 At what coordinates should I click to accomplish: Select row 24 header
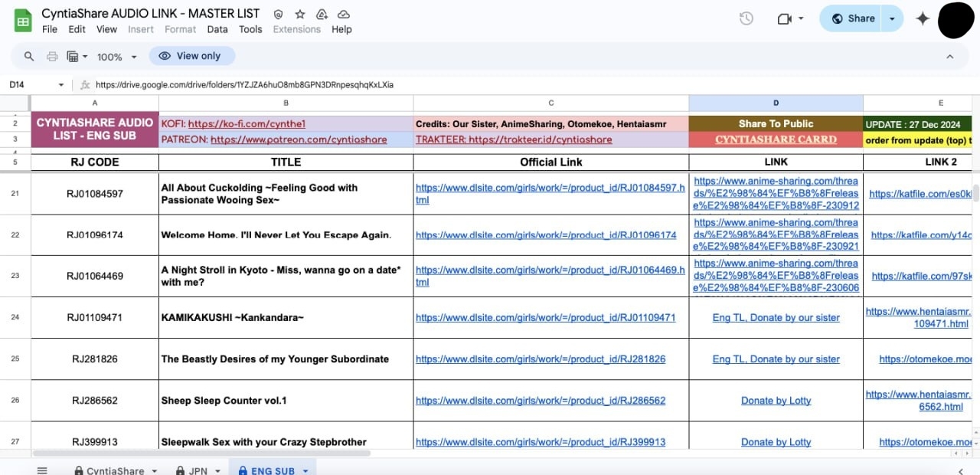click(x=15, y=317)
